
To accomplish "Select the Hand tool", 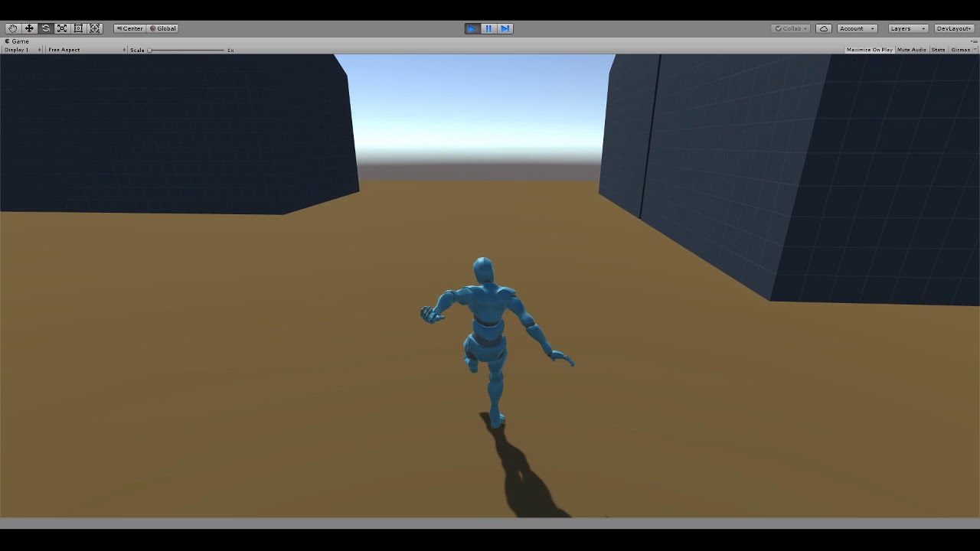I will click(12, 28).
